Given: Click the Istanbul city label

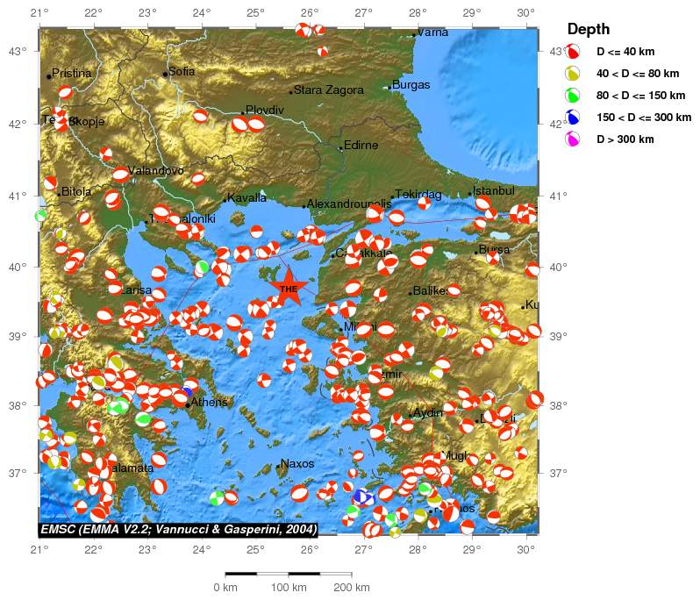Looking at the screenshot, I should click(493, 190).
